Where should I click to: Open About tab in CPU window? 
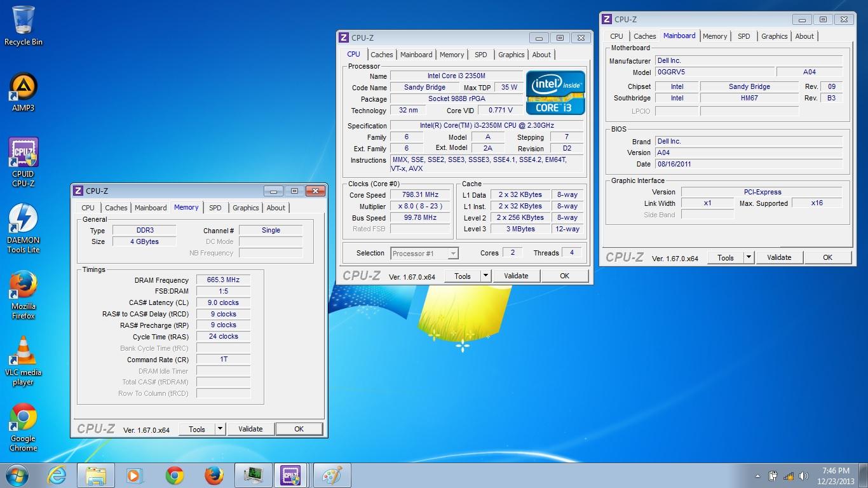[541, 55]
